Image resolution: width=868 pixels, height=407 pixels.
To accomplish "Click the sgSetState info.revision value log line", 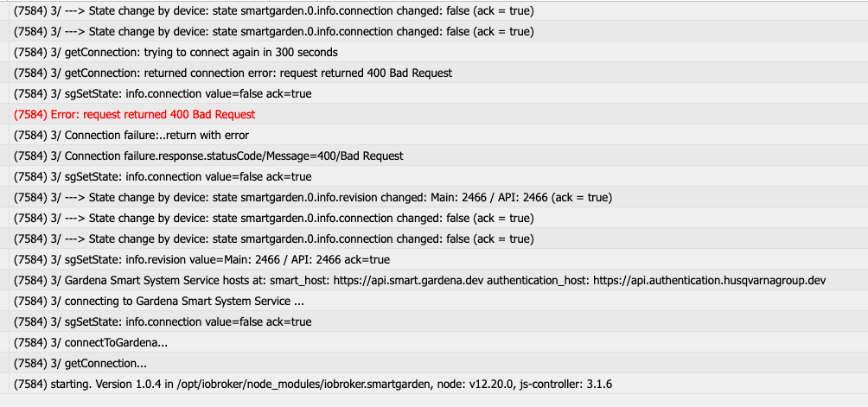I will tap(438, 259).
